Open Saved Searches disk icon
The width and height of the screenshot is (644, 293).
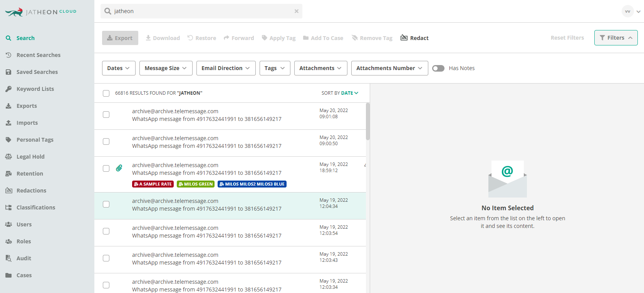8,72
